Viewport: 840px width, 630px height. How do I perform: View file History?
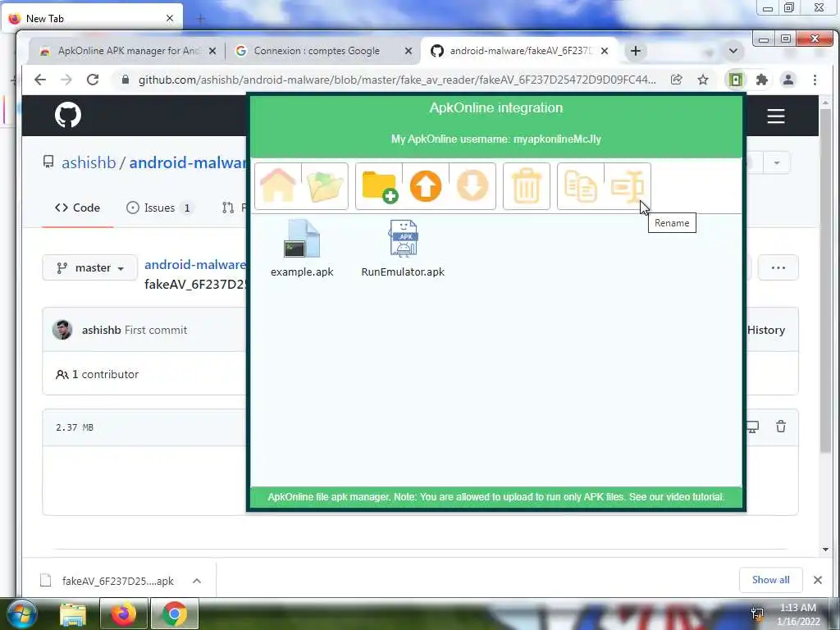pos(765,330)
